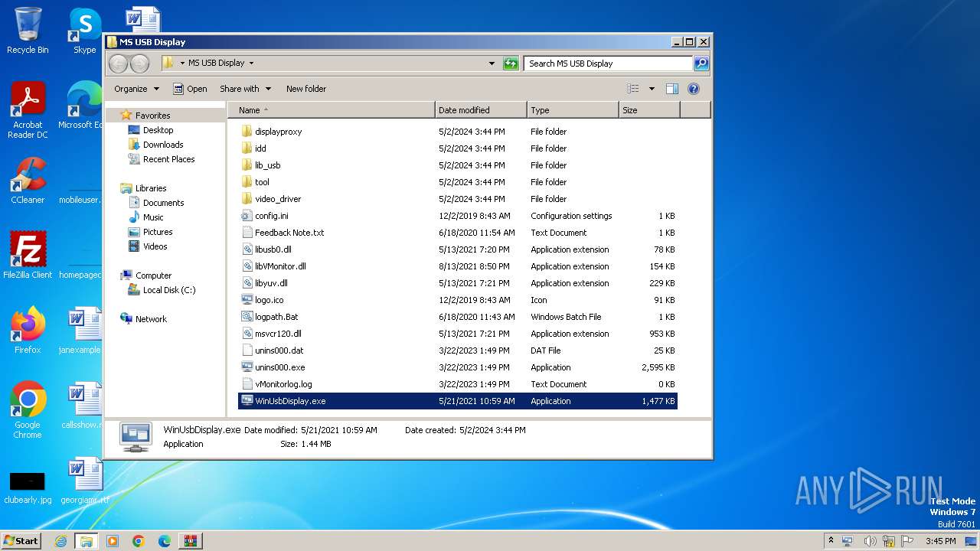Toggle the preview pane icon
Screen dimensions: 980x551
pos(671,89)
